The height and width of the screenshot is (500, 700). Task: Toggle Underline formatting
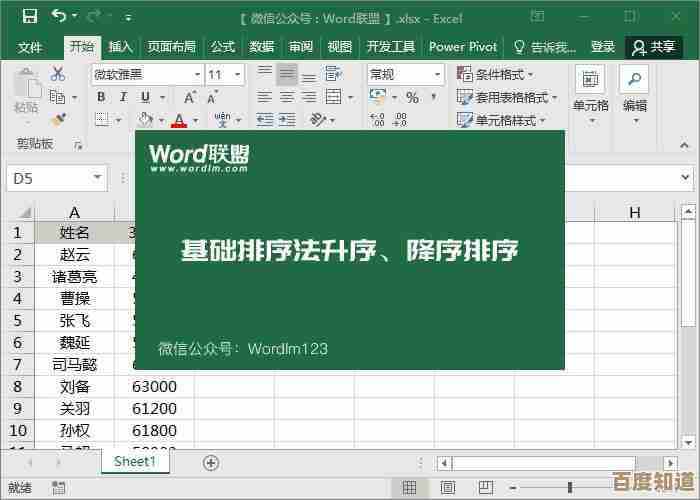(x=145, y=97)
